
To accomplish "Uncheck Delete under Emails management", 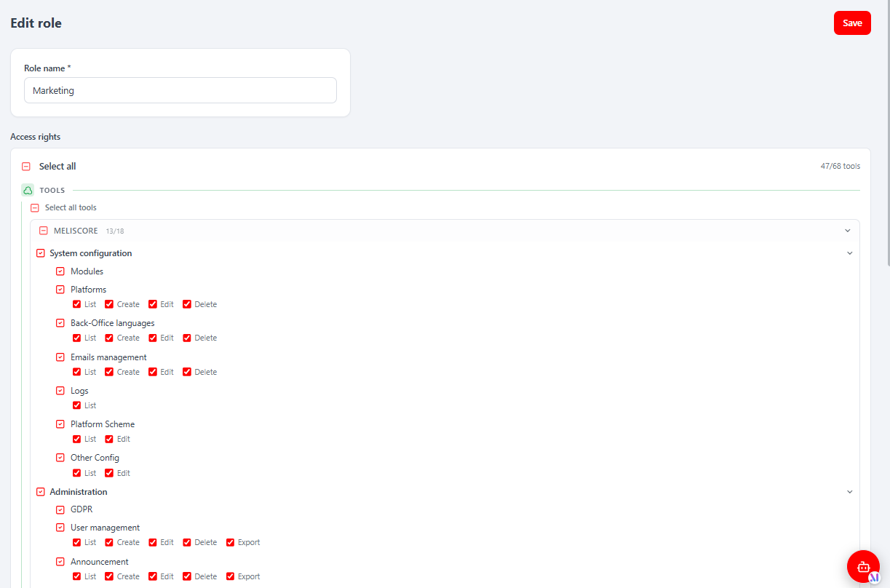I will [187, 372].
